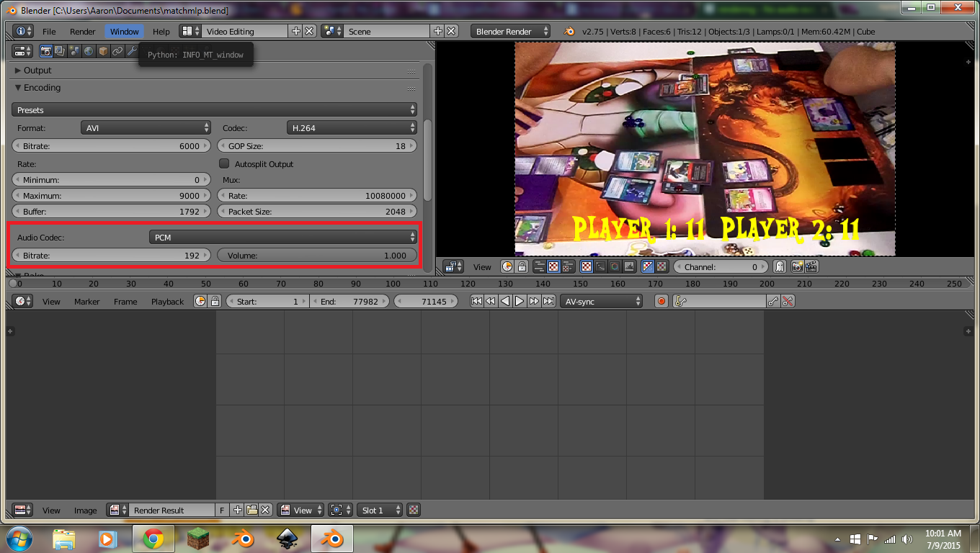Play animation in reverse
980x553 pixels.
[x=505, y=301]
